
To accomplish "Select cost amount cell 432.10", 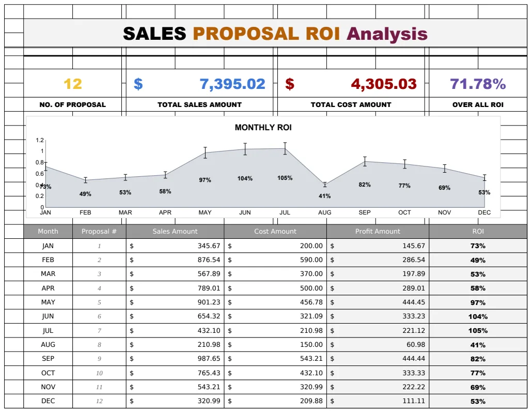I will [x=275, y=373].
